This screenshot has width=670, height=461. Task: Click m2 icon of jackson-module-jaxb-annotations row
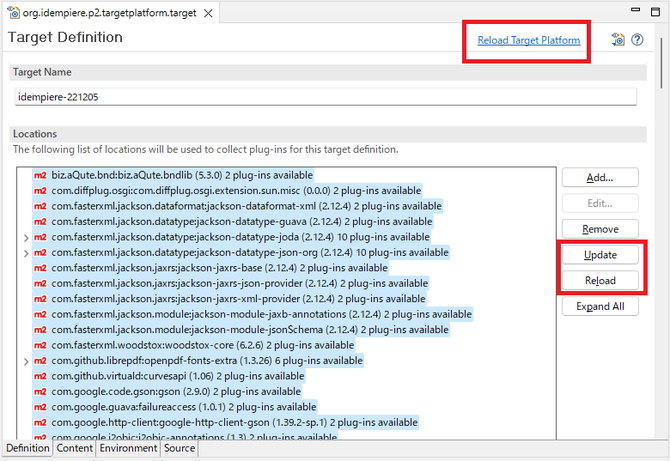[40, 314]
